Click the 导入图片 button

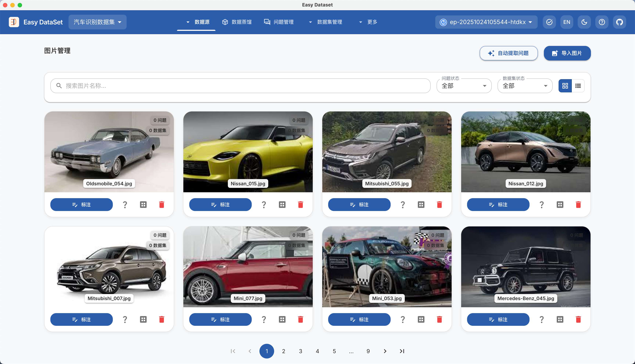[x=567, y=53]
